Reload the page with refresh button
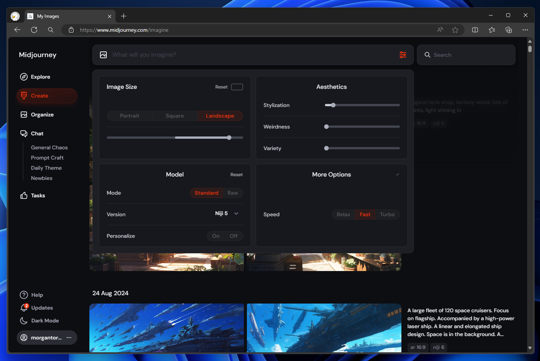540x361 pixels. (34, 30)
